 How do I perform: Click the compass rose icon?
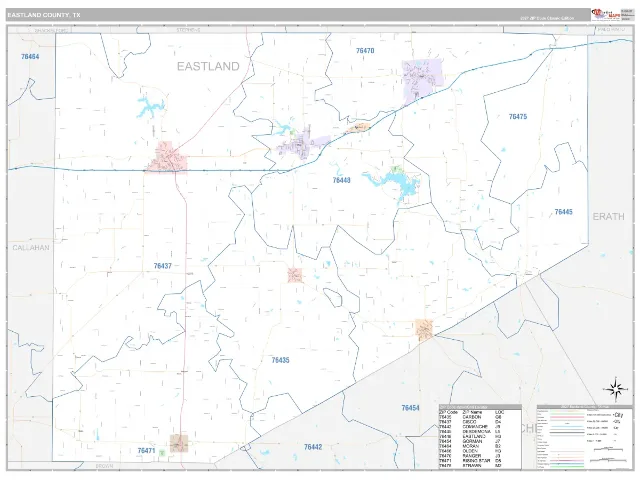click(614, 389)
